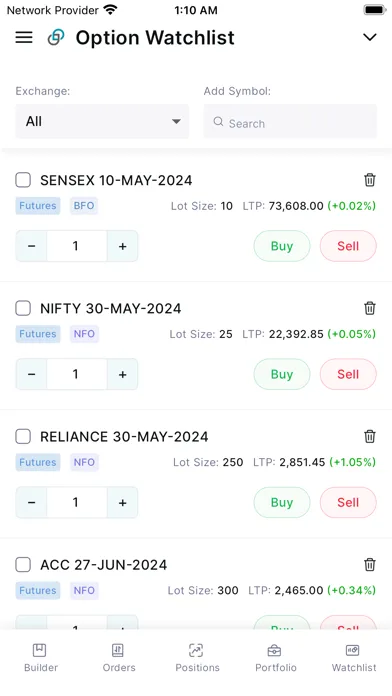392x696 pixels.
Task: Open the hamburger menu
Action: 24,37
